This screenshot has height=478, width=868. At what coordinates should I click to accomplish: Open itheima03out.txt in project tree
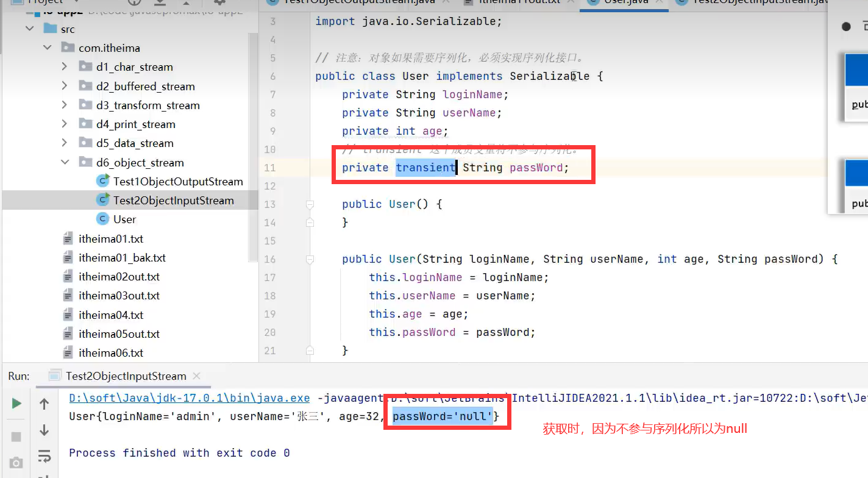[x=119, y=295]
